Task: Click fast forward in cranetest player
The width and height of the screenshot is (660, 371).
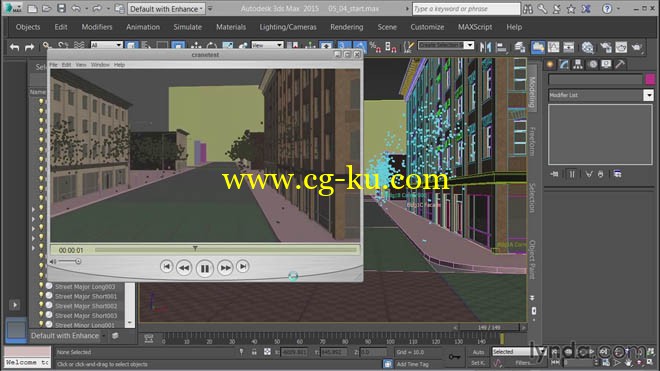Action: pos(225,268)
